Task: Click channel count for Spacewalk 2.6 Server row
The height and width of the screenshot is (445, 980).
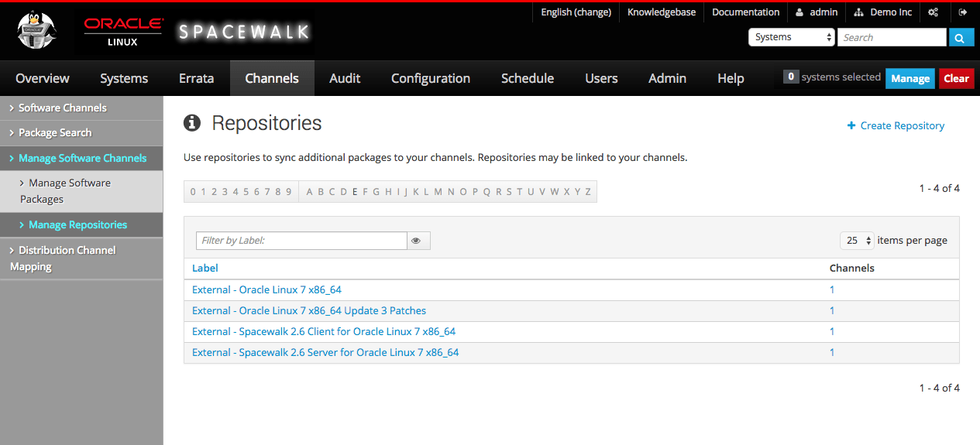Action: 832,352
